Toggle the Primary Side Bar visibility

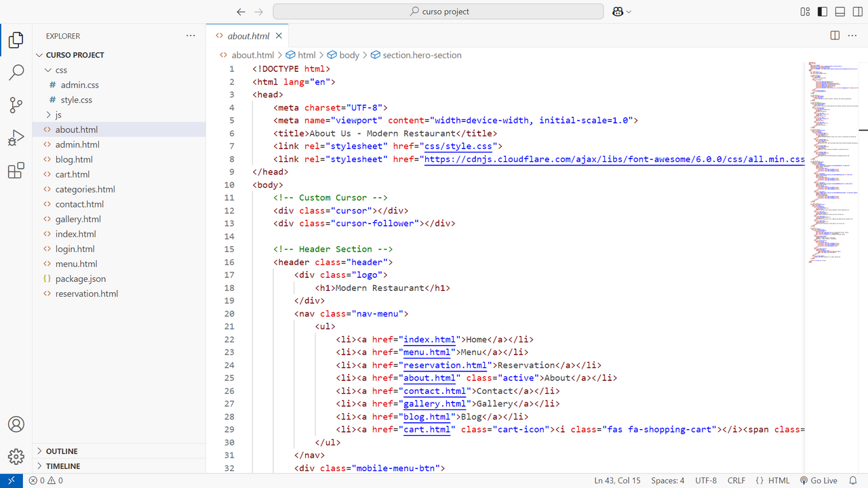tap(823, 12)
